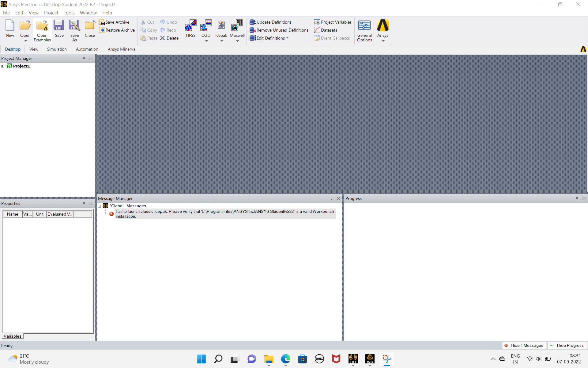Pin the Message Manager panel
This screenshot has width=588, height=368.
331,198
